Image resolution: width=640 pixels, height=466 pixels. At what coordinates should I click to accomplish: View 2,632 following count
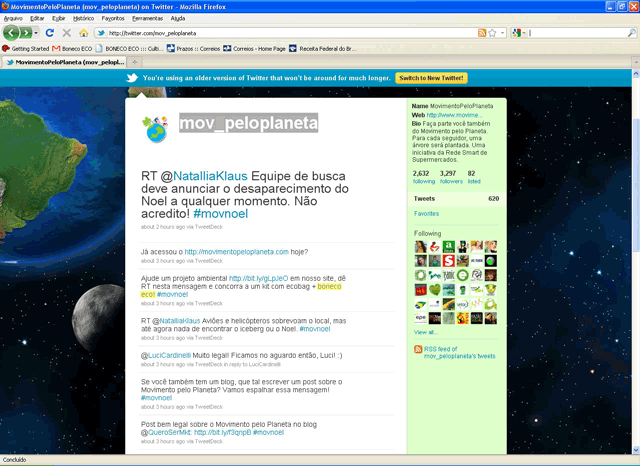click(424, 177)
